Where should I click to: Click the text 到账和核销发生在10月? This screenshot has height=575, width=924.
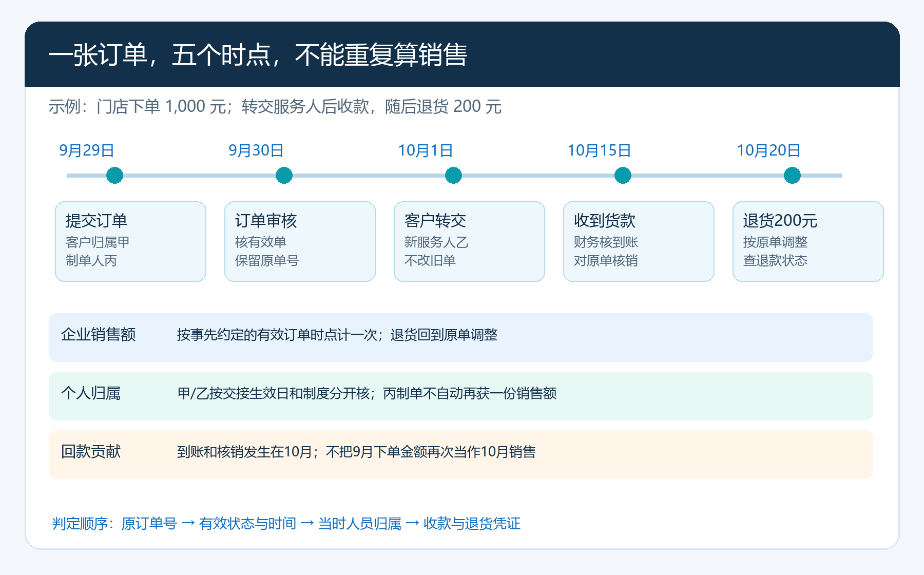point(244,452)
